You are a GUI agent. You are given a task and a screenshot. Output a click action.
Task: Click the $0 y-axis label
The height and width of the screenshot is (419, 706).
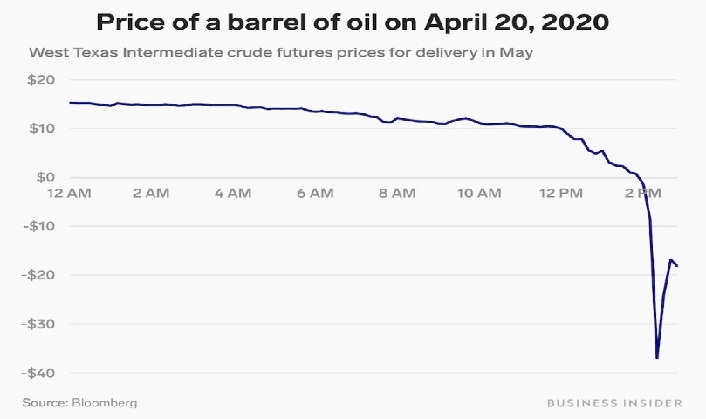[44, 177]
